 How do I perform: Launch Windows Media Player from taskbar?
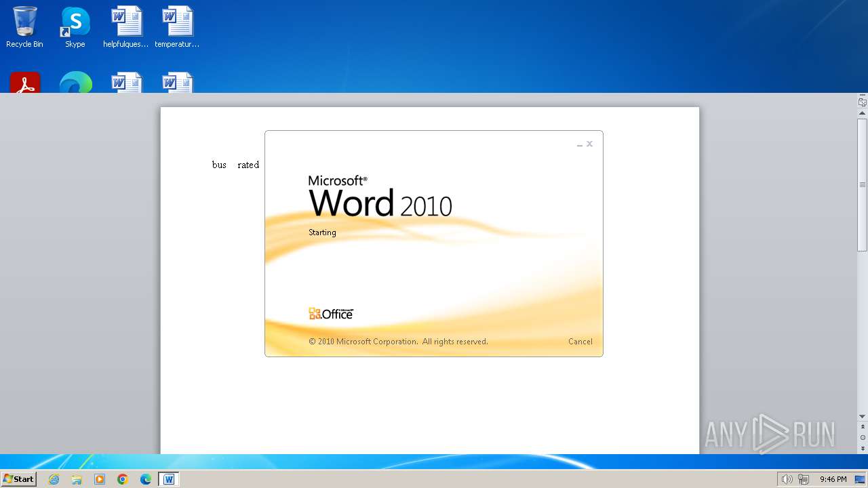pos(100,479)
